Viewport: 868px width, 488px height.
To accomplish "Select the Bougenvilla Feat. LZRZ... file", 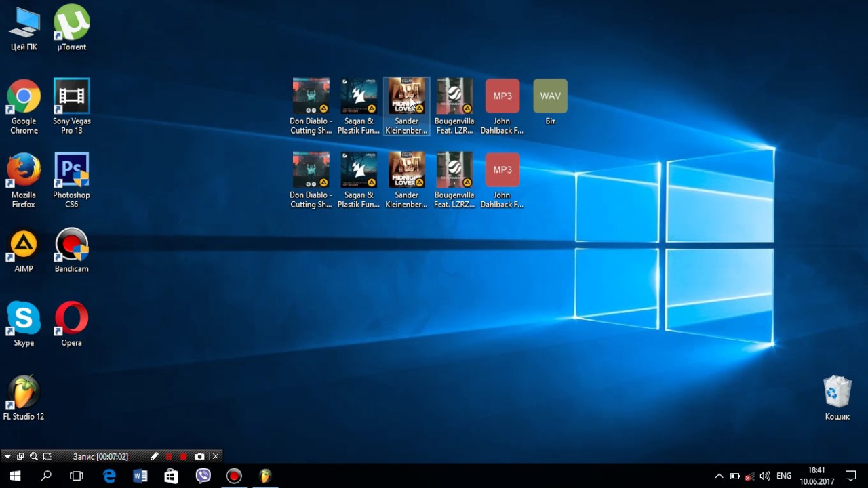I will pos(454,180).
